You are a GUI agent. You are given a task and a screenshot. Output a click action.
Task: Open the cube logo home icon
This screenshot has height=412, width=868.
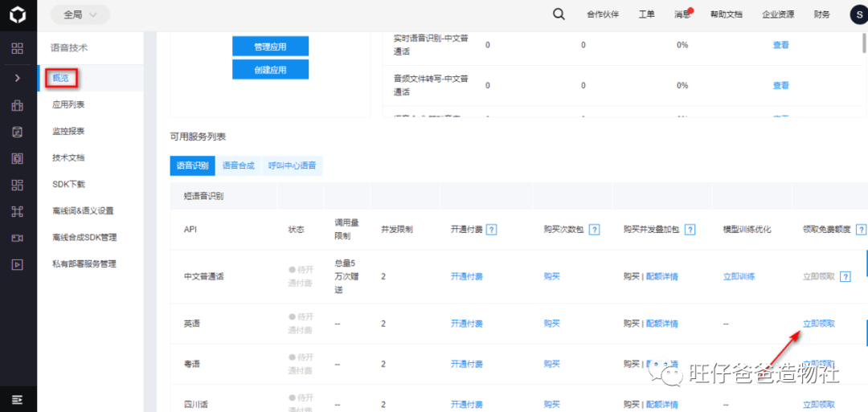click(18, 15)
